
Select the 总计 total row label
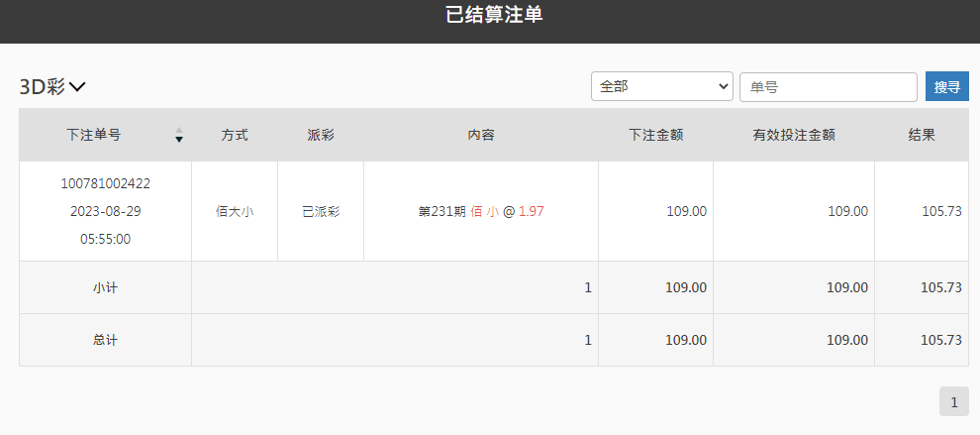pyautogui.click(x=106, y=340)
